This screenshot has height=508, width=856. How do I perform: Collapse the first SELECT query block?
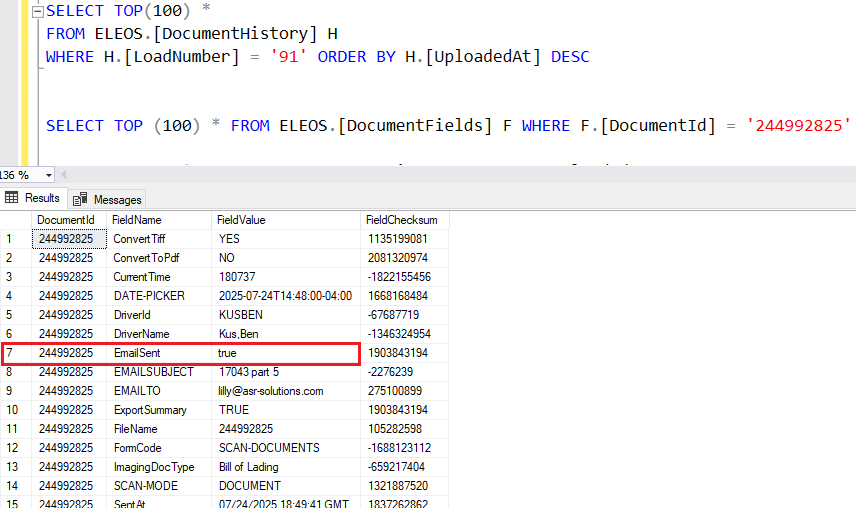38,11
